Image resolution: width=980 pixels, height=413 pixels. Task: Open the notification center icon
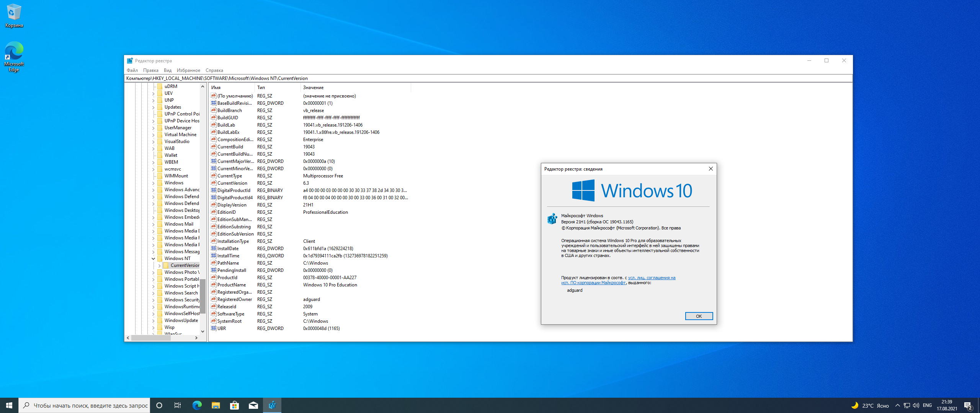pos(968,405)
